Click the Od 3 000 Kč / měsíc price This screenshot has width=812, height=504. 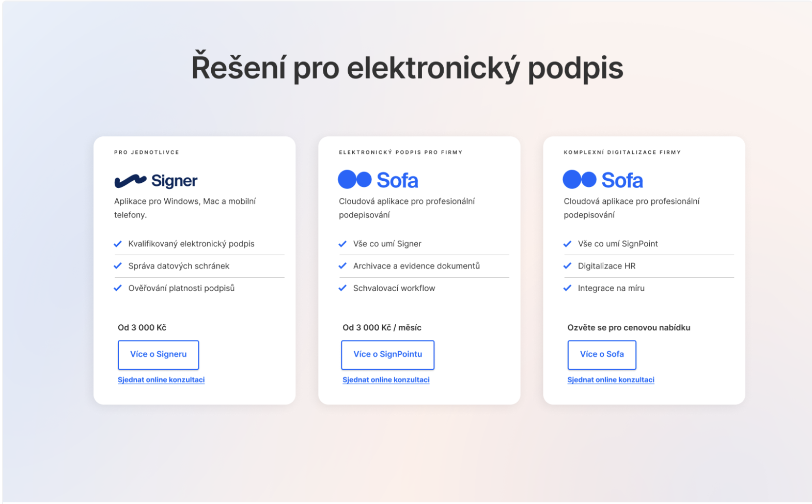[382, 328]
